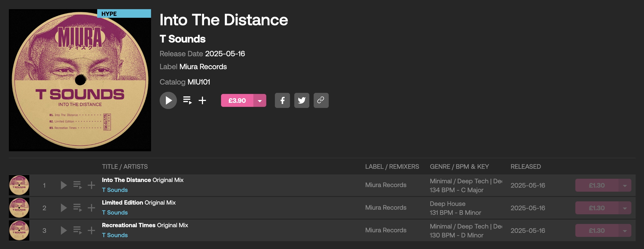Open track 3 price dropdown arrow
Viewport: 644px width, 249px height.
(625, 231)
